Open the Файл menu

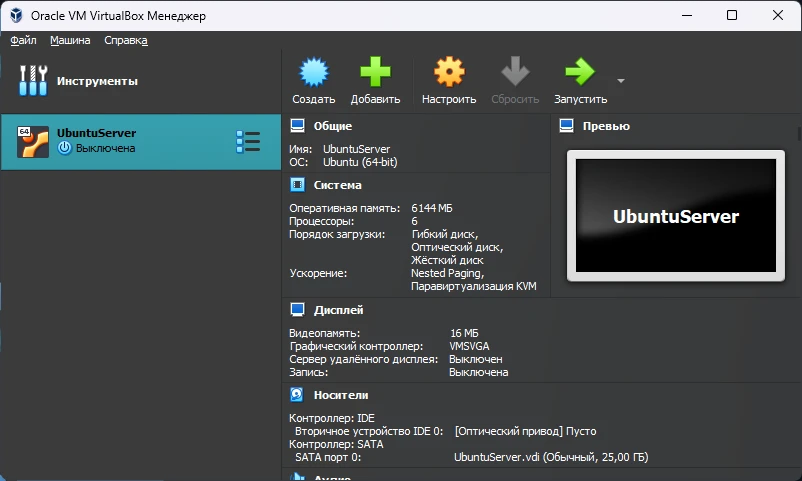pos(23,40)
